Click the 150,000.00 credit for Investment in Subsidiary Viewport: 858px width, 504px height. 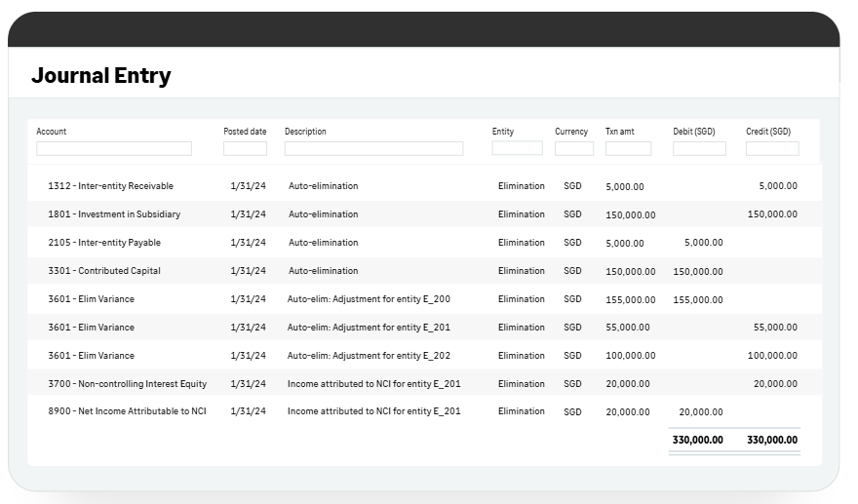[x=772, y=213]
